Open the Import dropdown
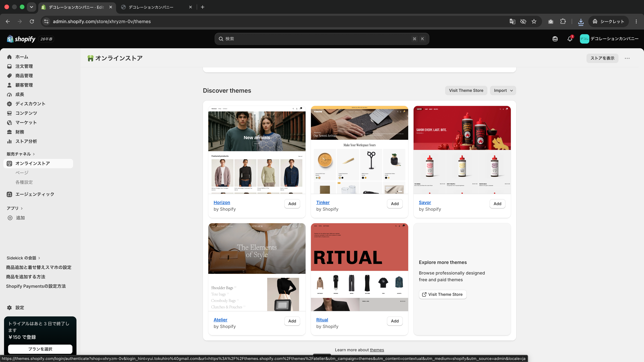Screen dimensions: 644x362 pyautogui.click(x=503, y=90)
